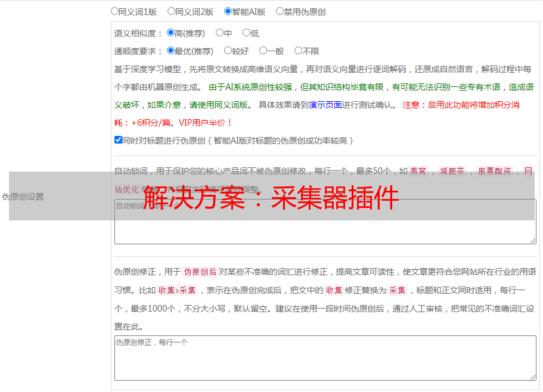The image size is (543, 392).
Task: Select 不限 for 通顺度要求
Action: point(298,51)
